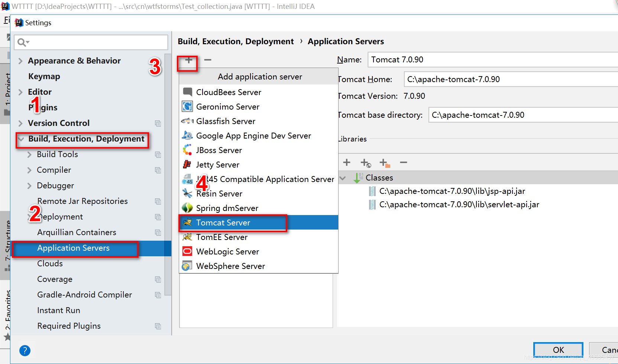This screenshot has width=618, height=364.
Task: Expand Version Control section
Action: [20, 123]
